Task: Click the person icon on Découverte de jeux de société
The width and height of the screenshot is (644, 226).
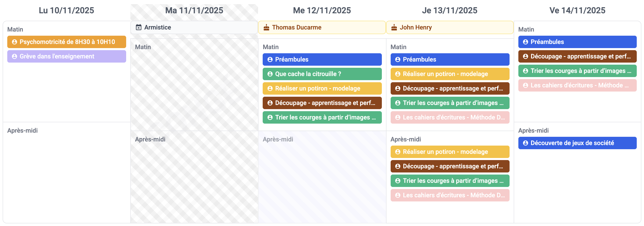Action: 525,143
